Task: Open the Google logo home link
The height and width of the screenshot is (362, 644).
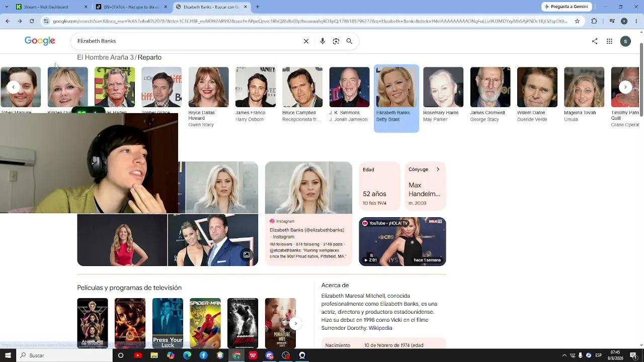Action: [40, 41]
